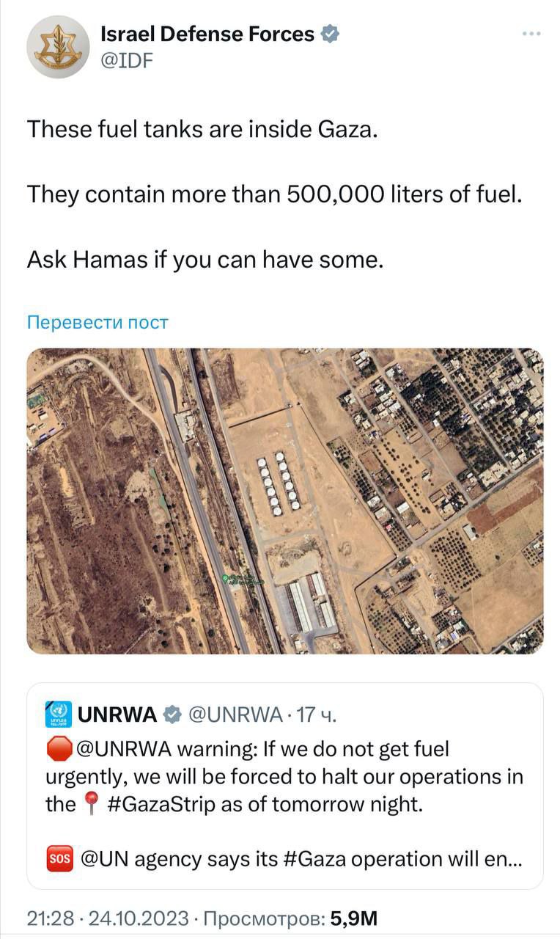Click the SOS emoji in quoted post
The image size is (560, 939).
(59, 858)
